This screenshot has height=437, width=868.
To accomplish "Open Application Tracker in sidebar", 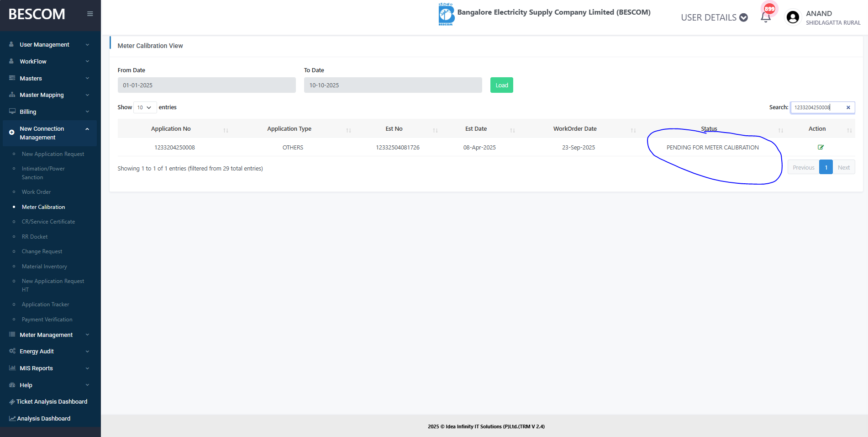I will pos(45,304).
